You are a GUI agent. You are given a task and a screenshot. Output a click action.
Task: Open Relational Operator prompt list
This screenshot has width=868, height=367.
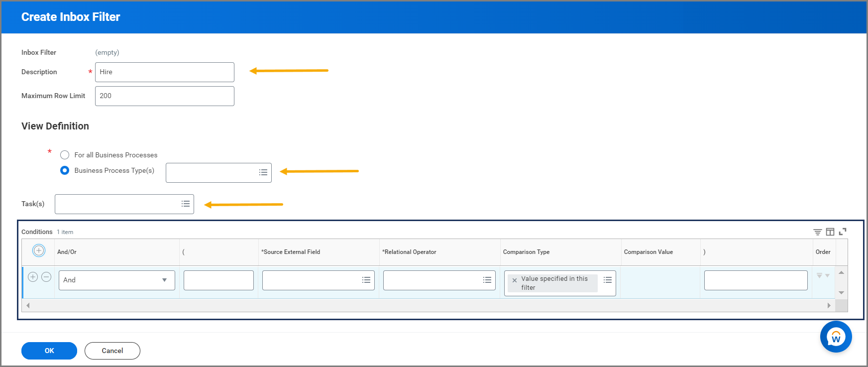click(x=487, y=280)
